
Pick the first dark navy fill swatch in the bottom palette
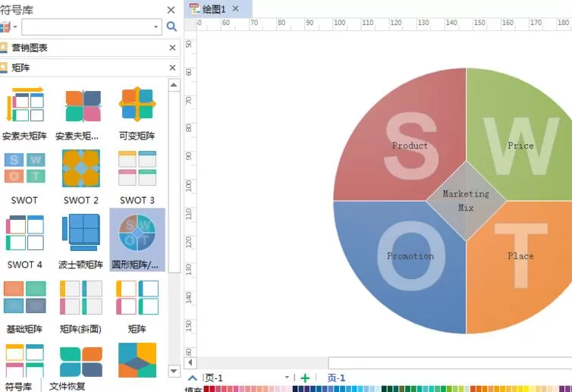pyautogui.click(x=295, y=389)
